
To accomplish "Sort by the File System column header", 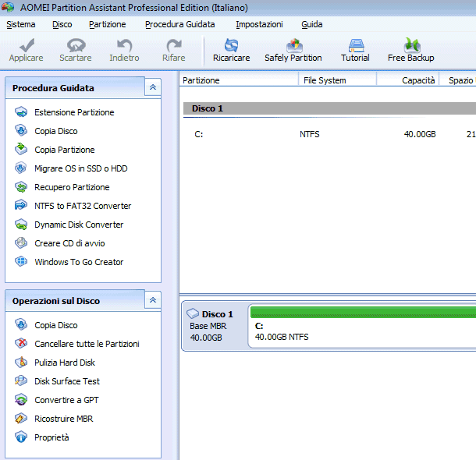I will (338, 80).
